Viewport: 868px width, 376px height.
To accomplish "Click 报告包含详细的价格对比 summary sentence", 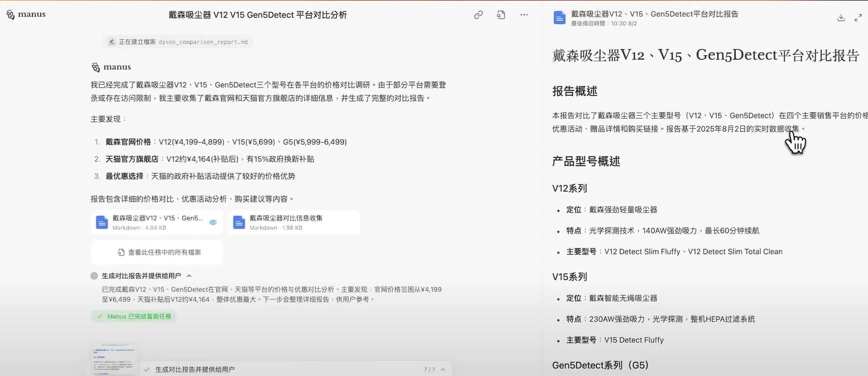I will click(192, 199).
